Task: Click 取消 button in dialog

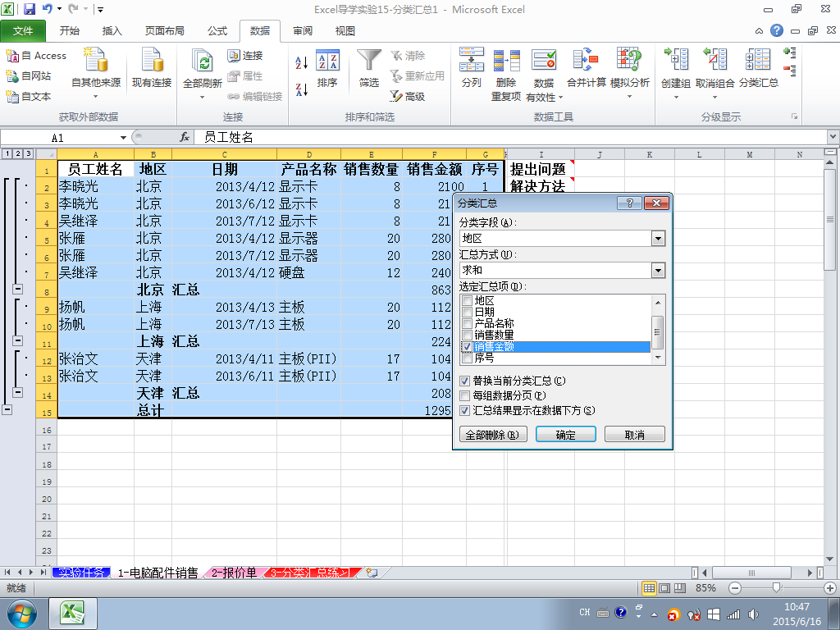Action: [x=635, y=435]
